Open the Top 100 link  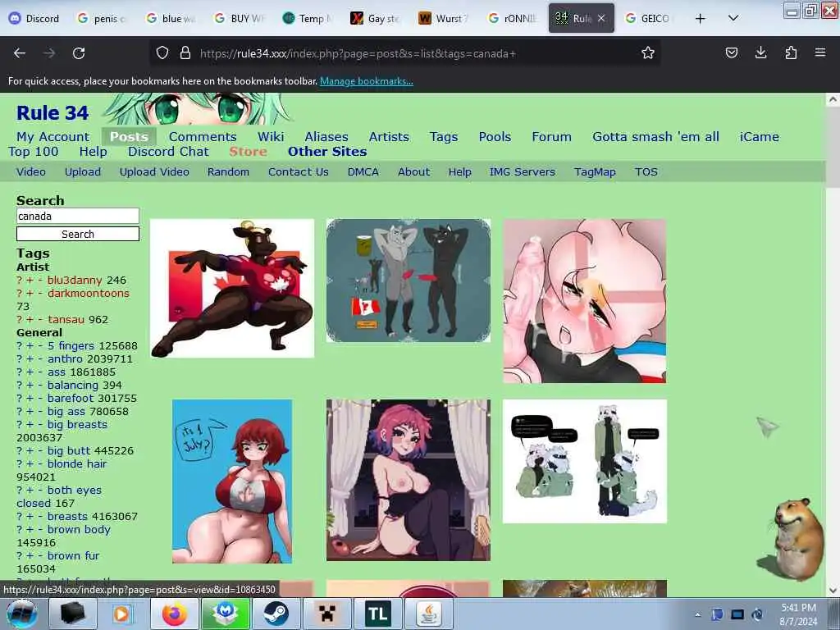pos(33,152)
